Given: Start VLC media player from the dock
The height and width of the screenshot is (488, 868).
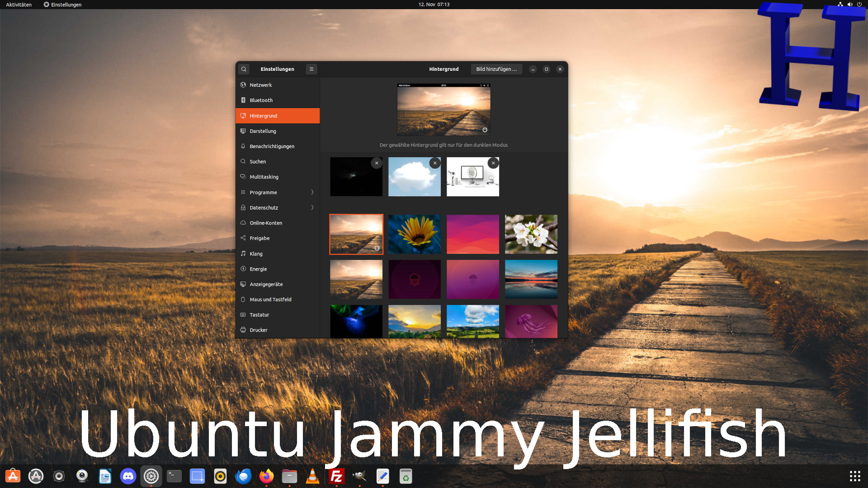Looking at the screenshot, I should pyautogui.click(x=312, y=476).
